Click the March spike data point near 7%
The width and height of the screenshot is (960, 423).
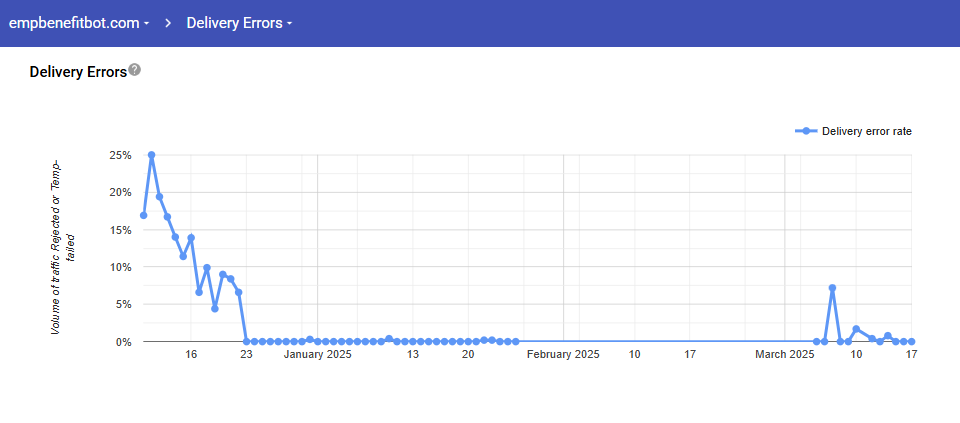832,288
